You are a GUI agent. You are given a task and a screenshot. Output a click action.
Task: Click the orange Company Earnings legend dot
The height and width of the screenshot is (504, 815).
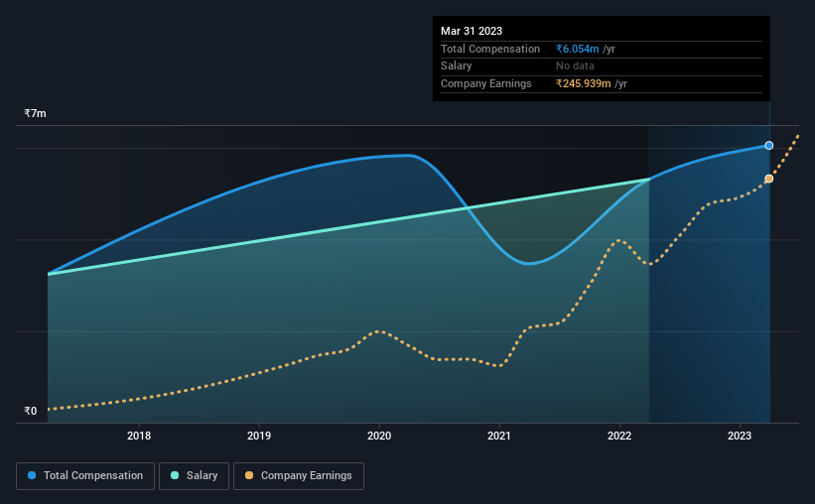pos(249,475)
